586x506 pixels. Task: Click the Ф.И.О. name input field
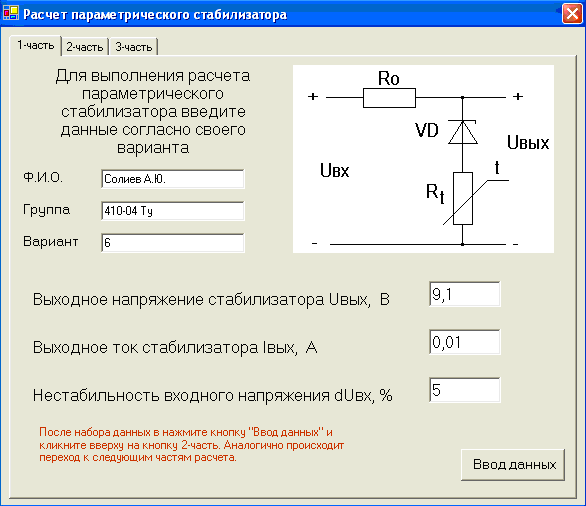coord(173,179)
